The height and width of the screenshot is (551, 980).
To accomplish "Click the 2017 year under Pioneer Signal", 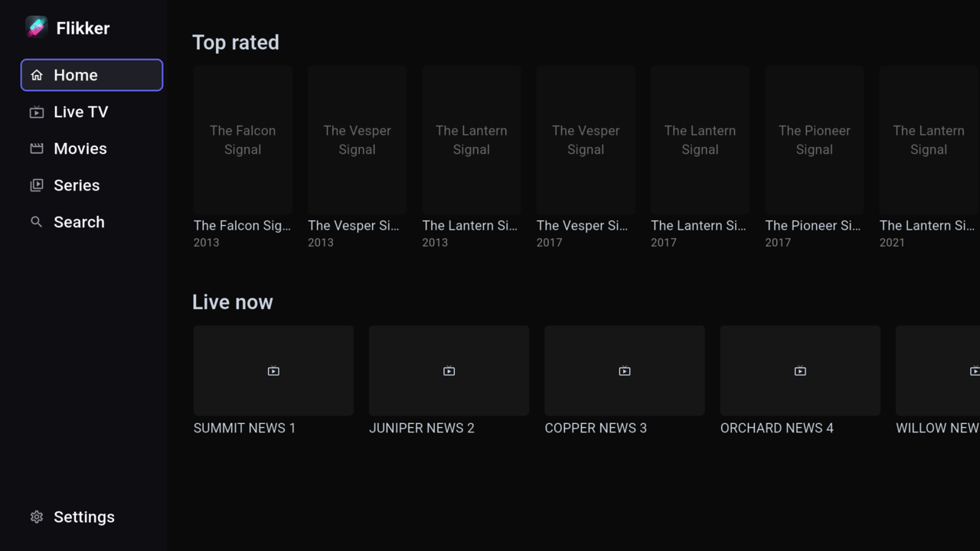I will [778, 243].
